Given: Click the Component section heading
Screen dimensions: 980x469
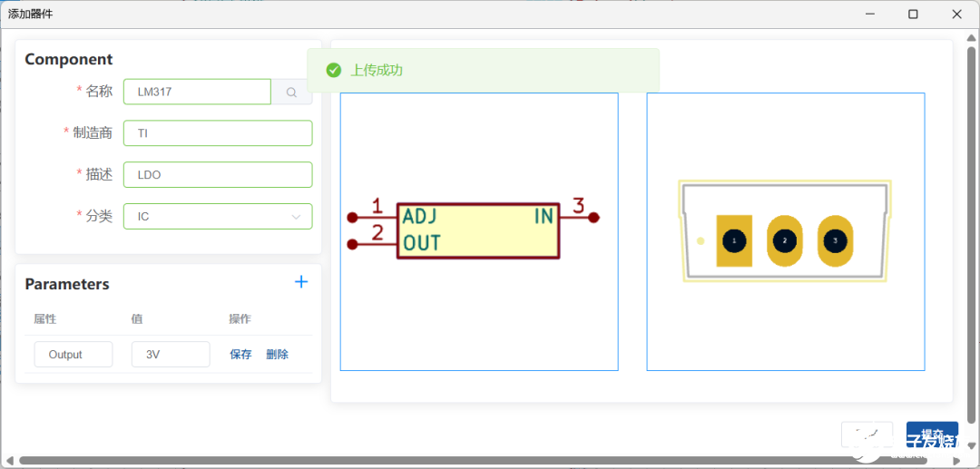Looking at the screenshot, I should point(69,59).
